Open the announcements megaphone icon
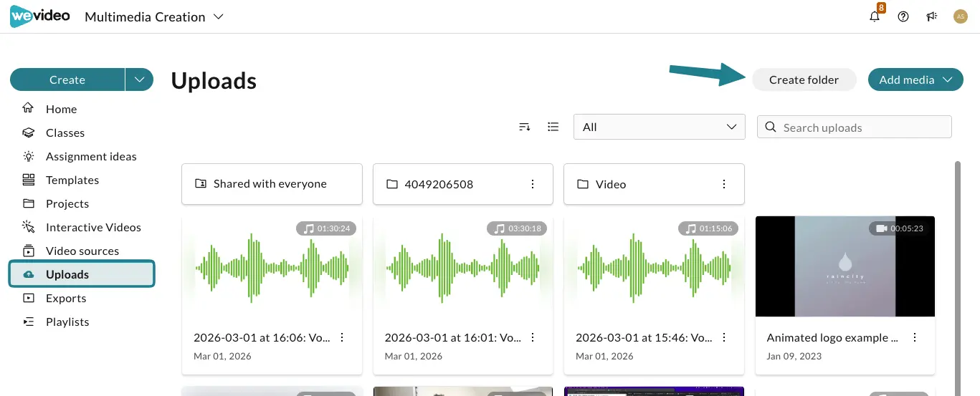This screenshot has width=980, height=396. [932, 16]
